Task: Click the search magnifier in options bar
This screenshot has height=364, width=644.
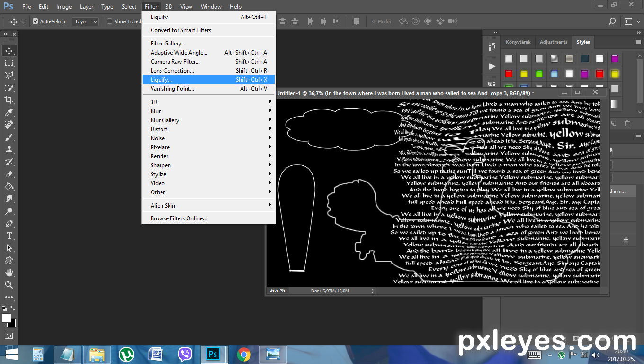Action: (x=612, y=21)
